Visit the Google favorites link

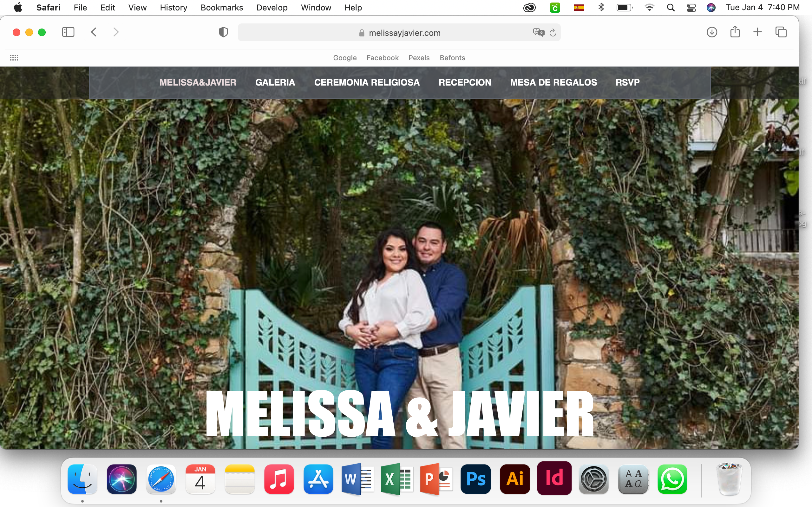(x=344, y=57)
